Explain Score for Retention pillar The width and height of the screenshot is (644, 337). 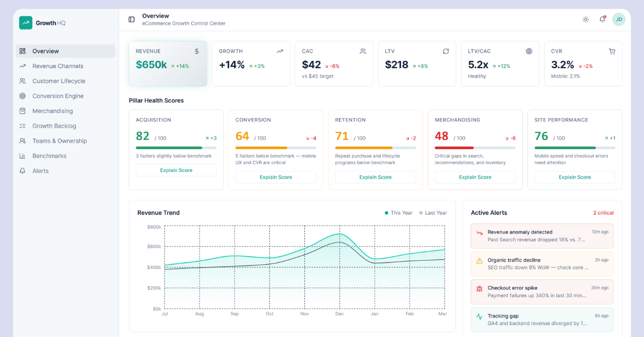[x=376, y=177]
